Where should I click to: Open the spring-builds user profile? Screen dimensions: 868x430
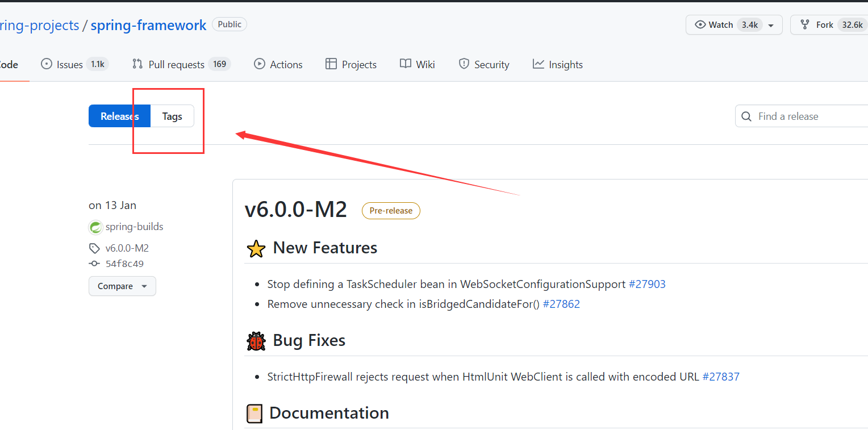135,227
